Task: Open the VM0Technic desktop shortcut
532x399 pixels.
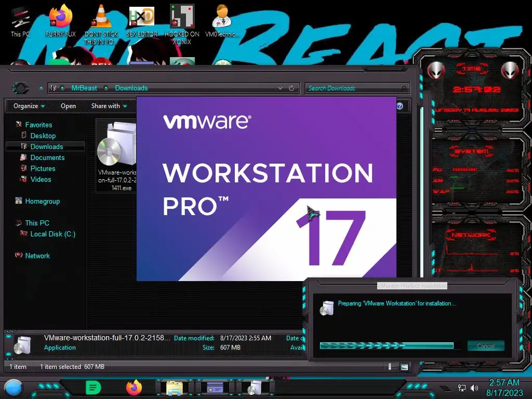Action: [x=222, y=21]
